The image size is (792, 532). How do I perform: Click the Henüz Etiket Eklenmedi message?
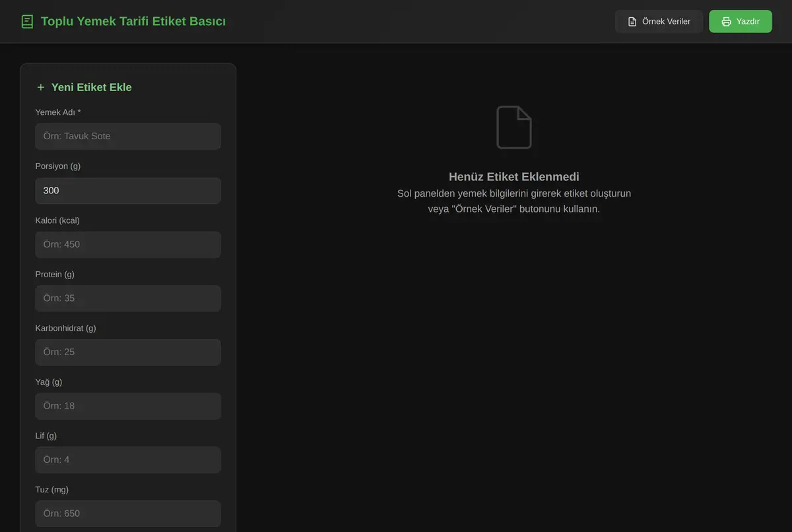[x=514, y=176]
